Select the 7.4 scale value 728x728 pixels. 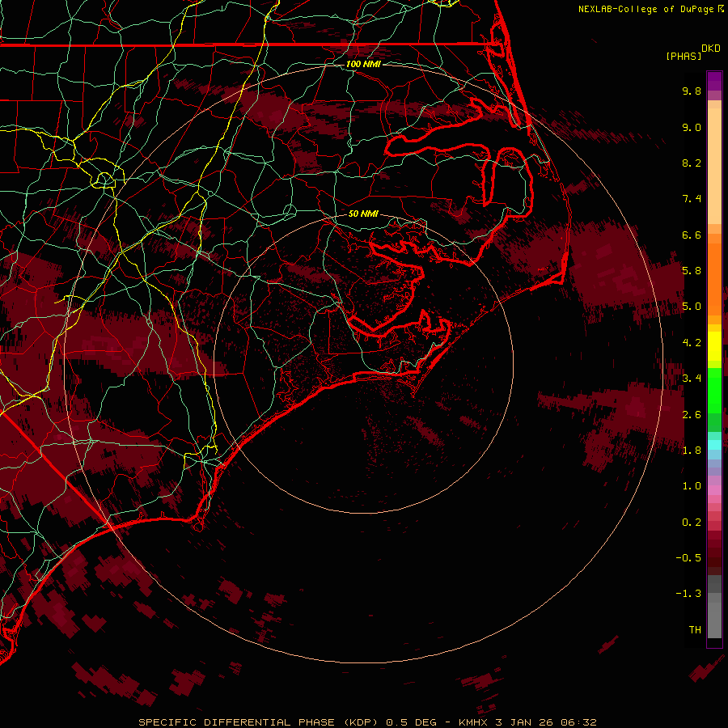click(692, 199)
